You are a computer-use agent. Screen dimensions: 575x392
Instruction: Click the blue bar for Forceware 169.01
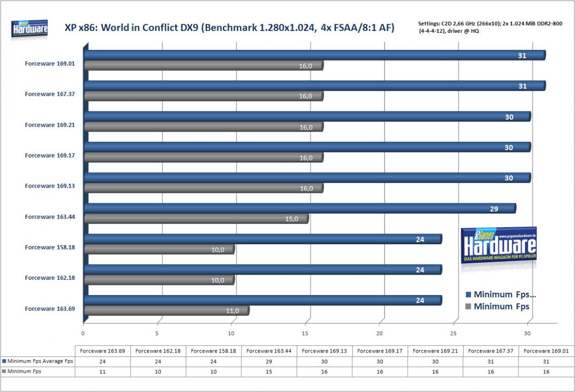[x=315, y=55]
